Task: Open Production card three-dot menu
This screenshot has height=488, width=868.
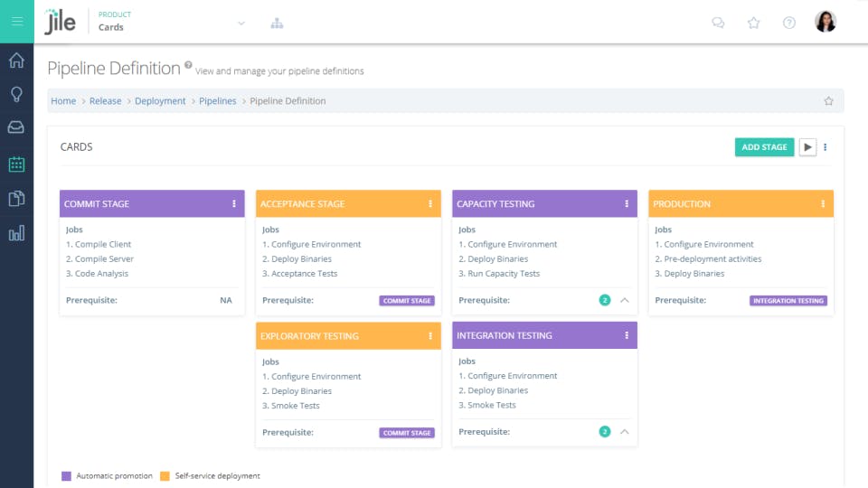Action: coord(823,204)
